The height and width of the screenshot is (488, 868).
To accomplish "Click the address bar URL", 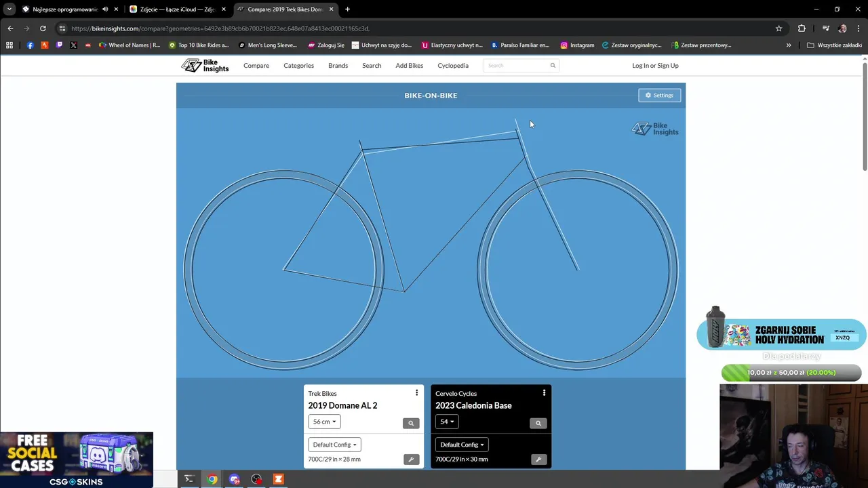I will pos(220,28).
